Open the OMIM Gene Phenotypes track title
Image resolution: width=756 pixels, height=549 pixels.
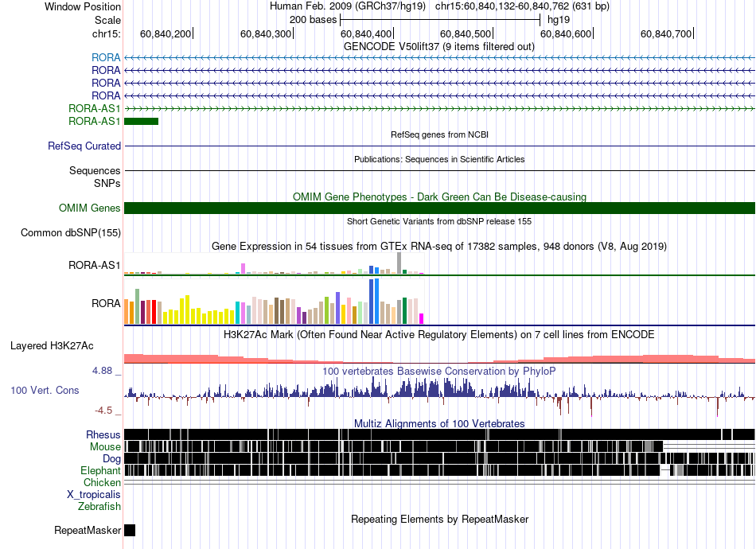[439, 197]
